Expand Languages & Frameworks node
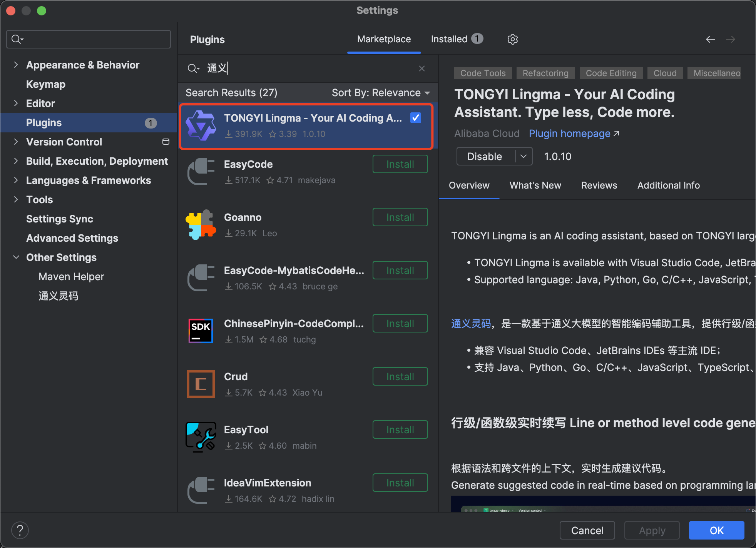This screenshot has height=548, width=756. 16,180
